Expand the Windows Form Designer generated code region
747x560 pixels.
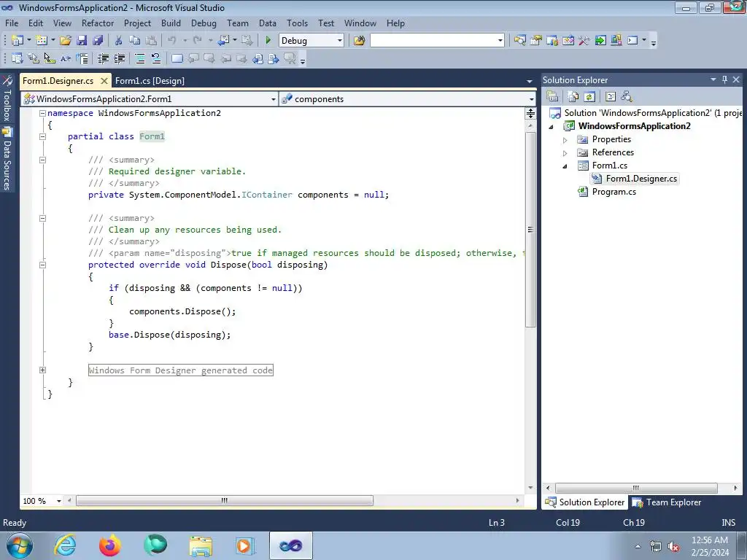tap(42, 370)
